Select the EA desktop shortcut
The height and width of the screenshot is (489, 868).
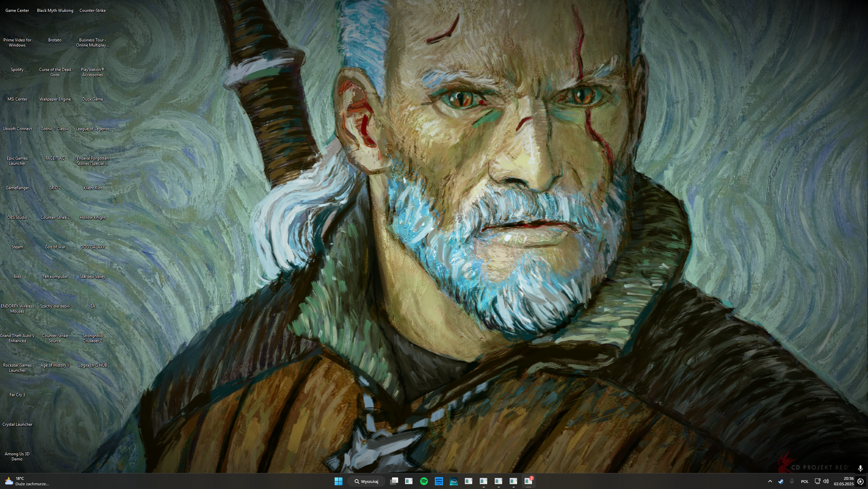[92, 306]
